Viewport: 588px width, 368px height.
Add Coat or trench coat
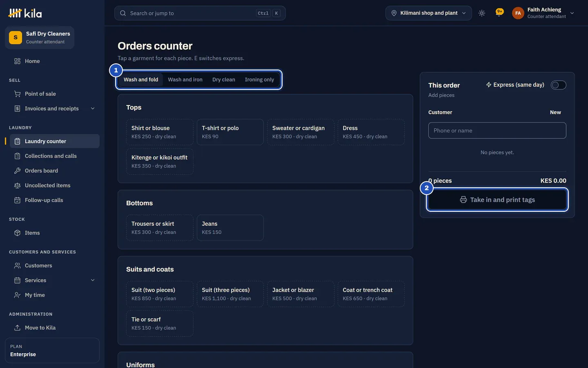point(371,294)
